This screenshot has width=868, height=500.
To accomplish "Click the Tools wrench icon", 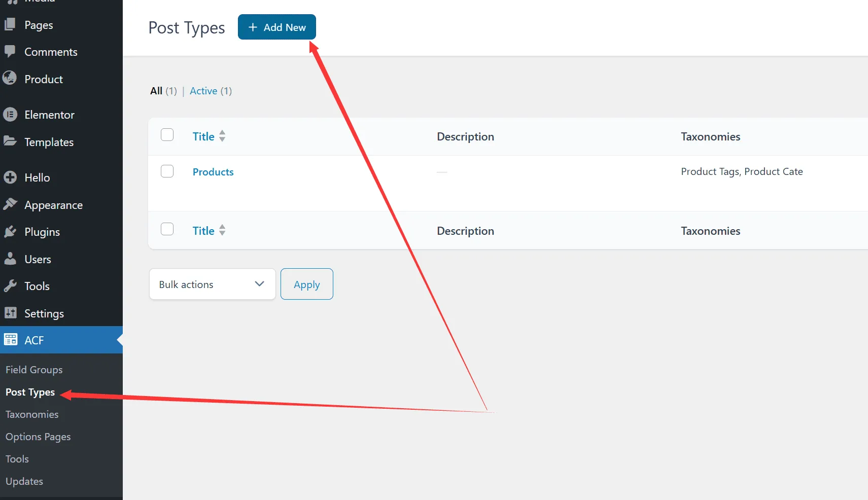I will click(x=10, y=286).
